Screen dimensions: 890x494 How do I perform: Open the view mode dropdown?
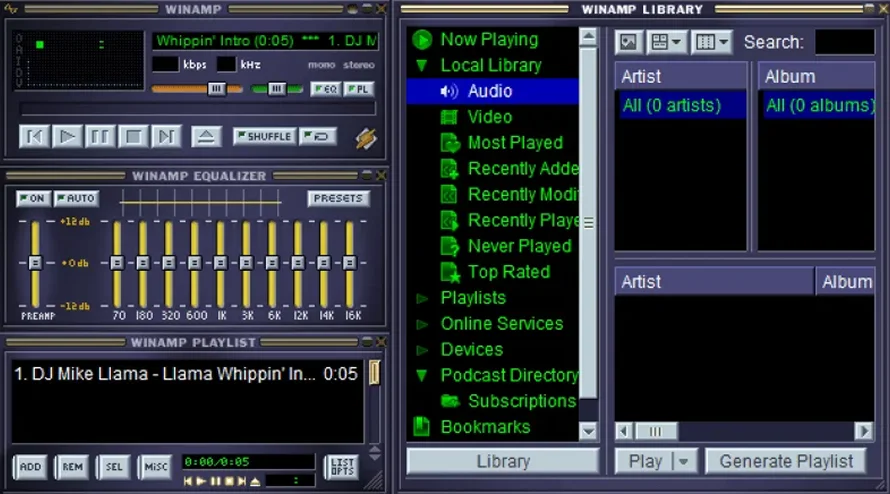coord(666,42)
